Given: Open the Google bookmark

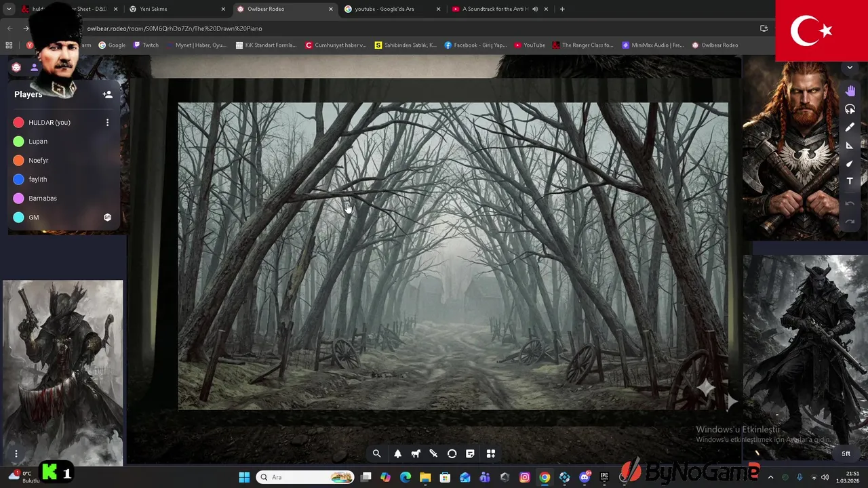Looking at the screenshot, I should click(x=112, y=45).
